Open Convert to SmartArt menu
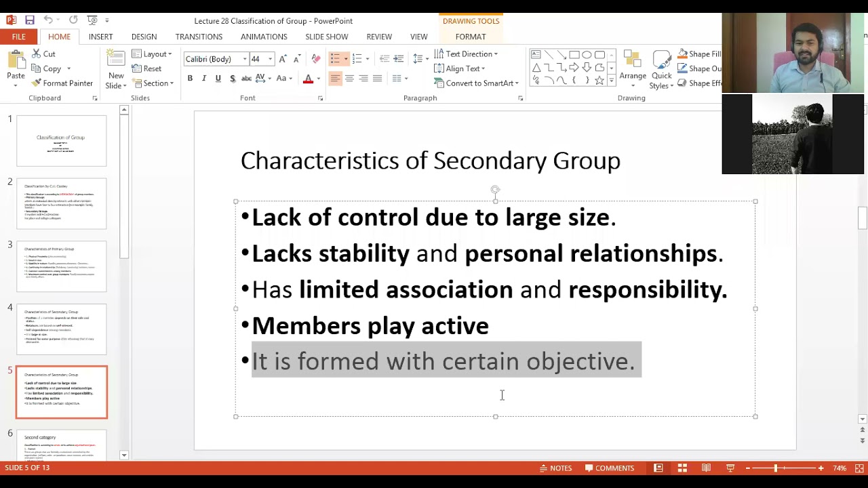 coord(476,83)
